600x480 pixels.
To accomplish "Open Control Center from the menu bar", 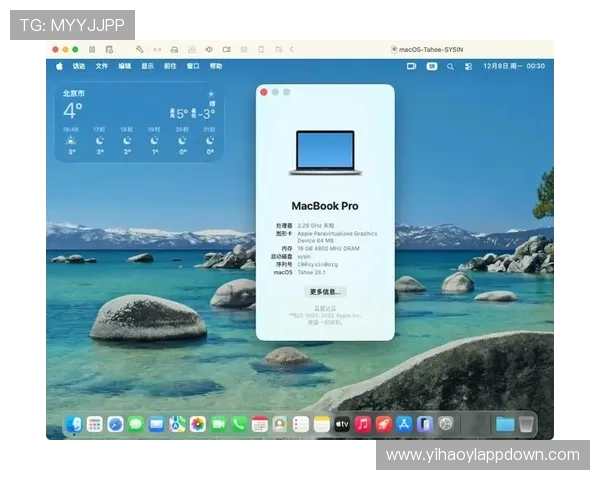I will 468,66.
